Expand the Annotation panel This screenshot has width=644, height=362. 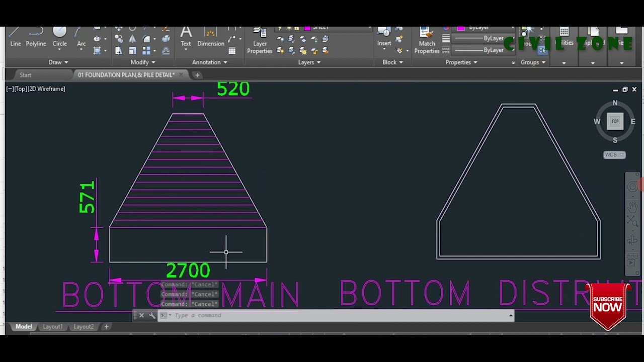210,62
